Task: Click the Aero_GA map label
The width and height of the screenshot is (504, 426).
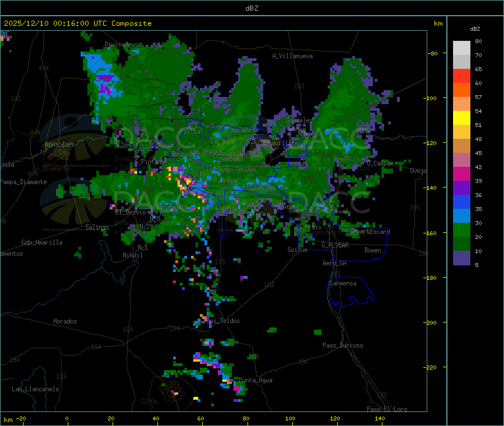Action: [335, 263]
